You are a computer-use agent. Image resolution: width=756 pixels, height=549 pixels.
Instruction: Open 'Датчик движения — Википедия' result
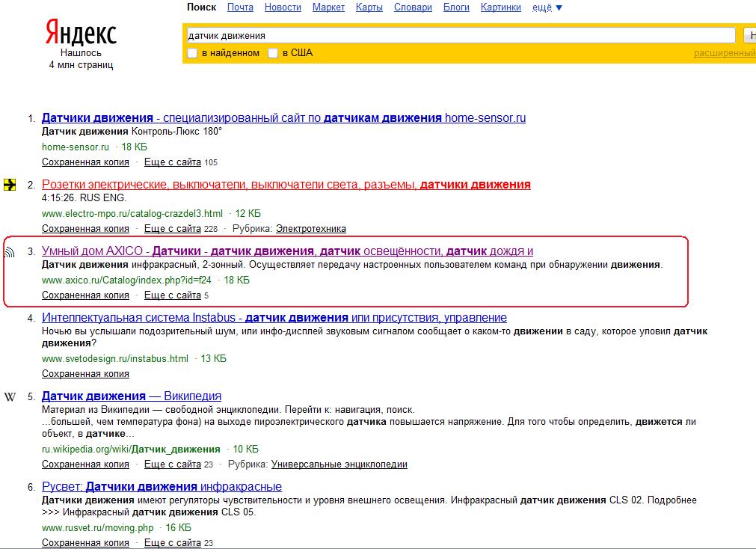(132, 396)
